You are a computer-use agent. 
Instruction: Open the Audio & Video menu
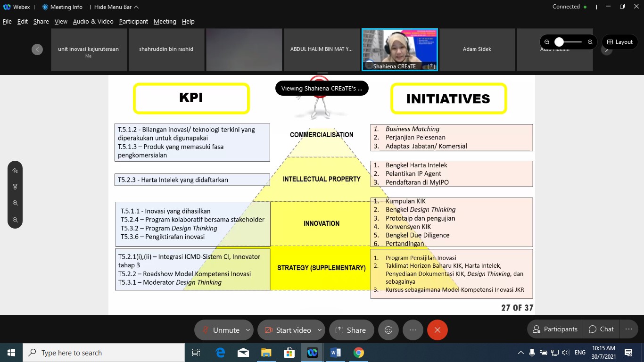coord(93,21)
